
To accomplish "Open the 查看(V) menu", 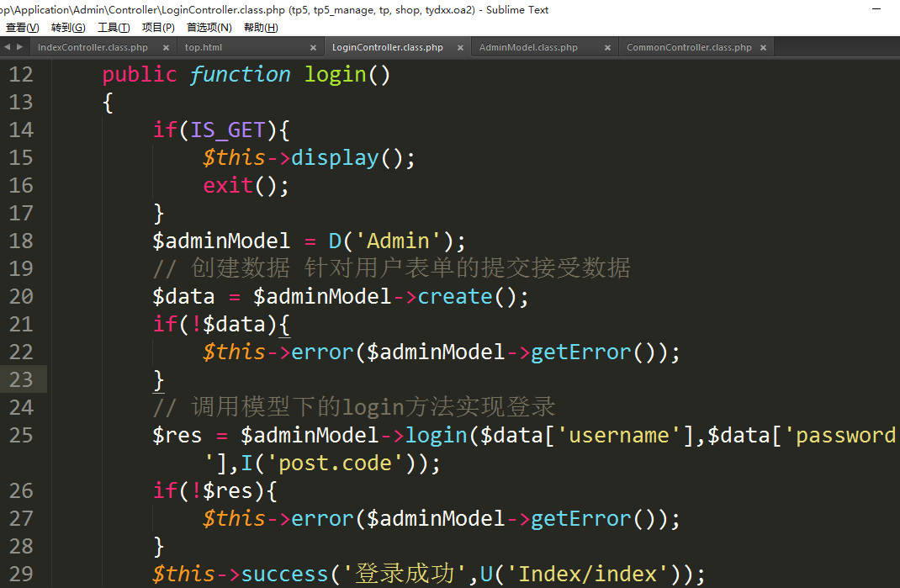I will (22, 28).
